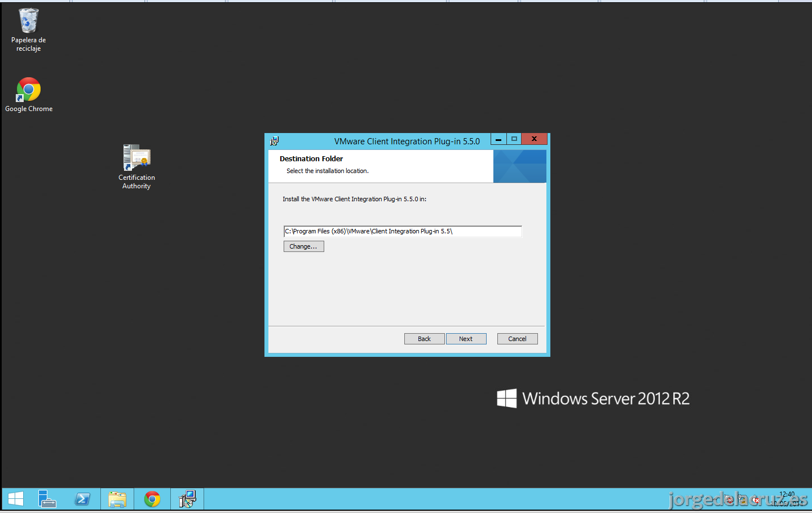Viewport: 812px width, 513px height.
Task: Open the Papelera de reciclaje desktop icon
Action: point(28,30)
